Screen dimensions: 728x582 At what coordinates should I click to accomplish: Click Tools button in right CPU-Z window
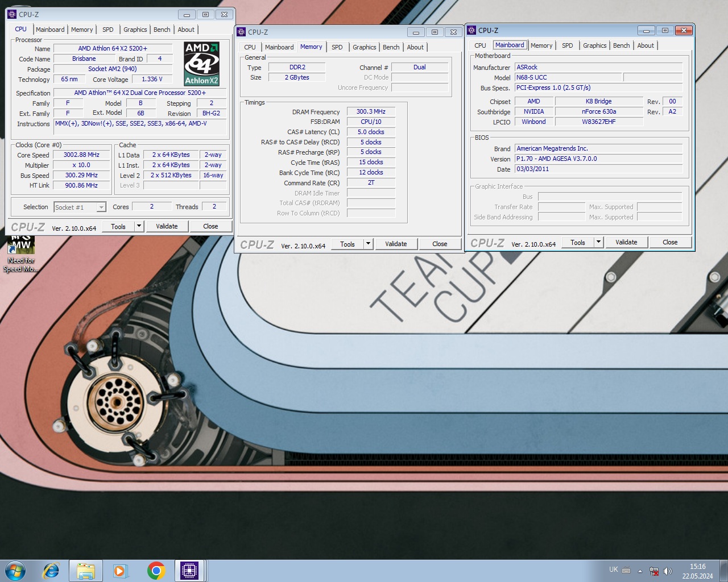coord(578,242)
